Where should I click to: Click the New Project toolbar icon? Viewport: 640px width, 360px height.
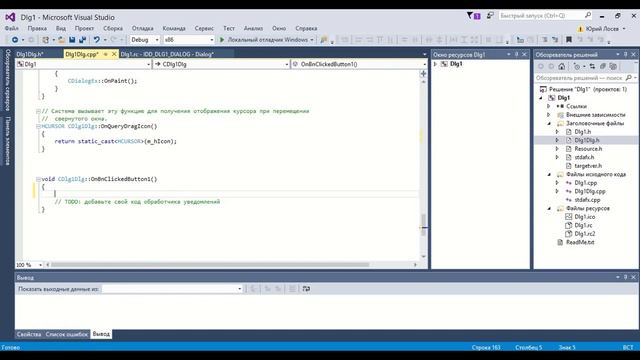[x=46, y=40]
